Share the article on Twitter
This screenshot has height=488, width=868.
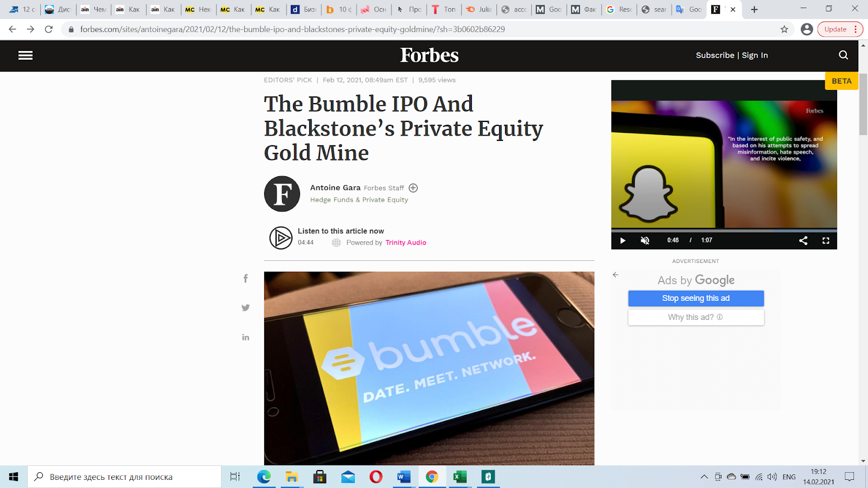(x=246, y=307)
